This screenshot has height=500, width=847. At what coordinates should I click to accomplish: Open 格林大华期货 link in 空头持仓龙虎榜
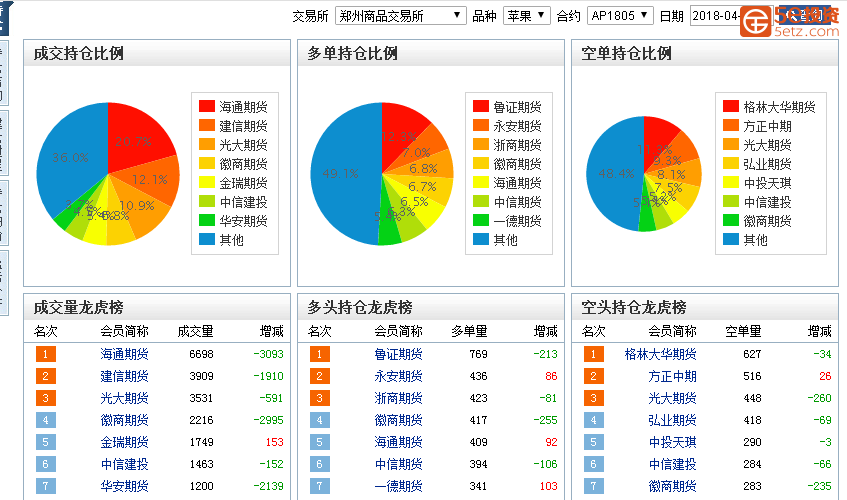pos(660,354)
